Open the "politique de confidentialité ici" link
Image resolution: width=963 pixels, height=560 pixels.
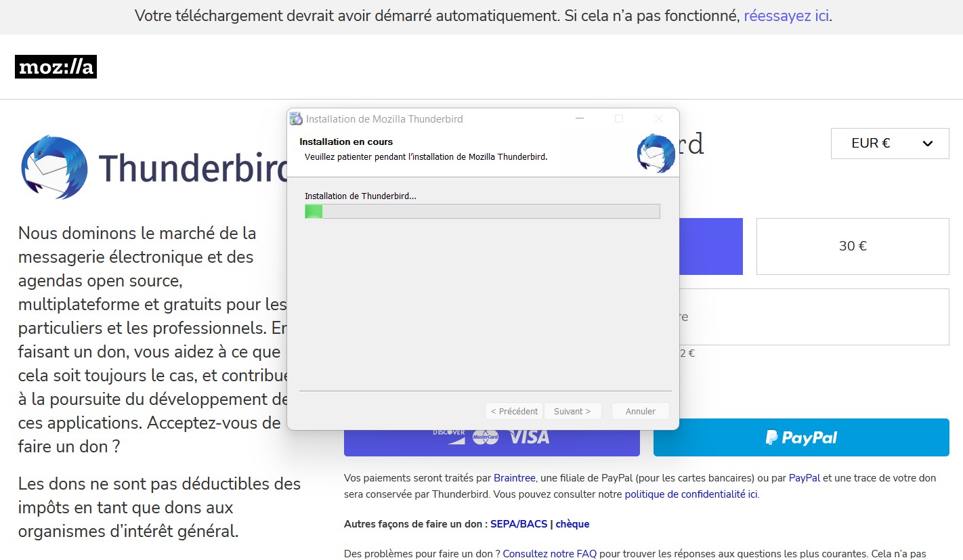[x=691, y=494]
